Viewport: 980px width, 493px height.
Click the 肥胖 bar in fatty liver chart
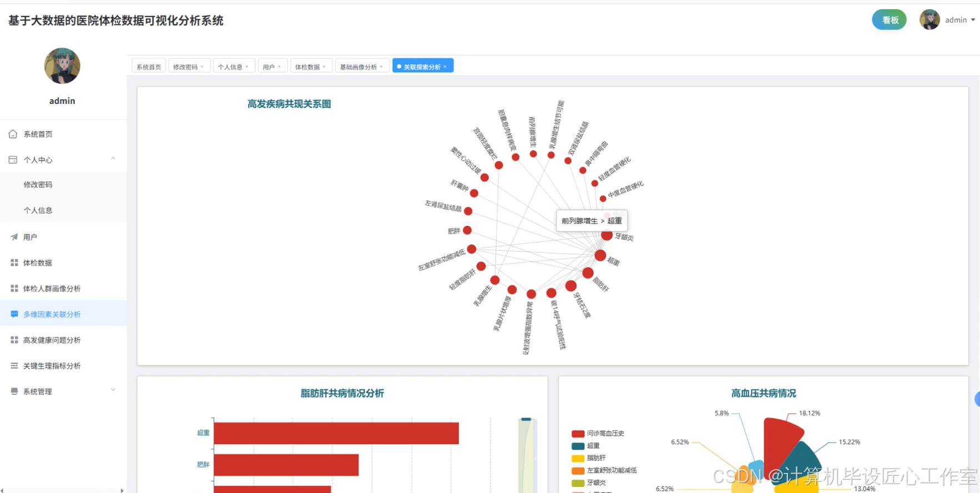(x=286, y=465)
